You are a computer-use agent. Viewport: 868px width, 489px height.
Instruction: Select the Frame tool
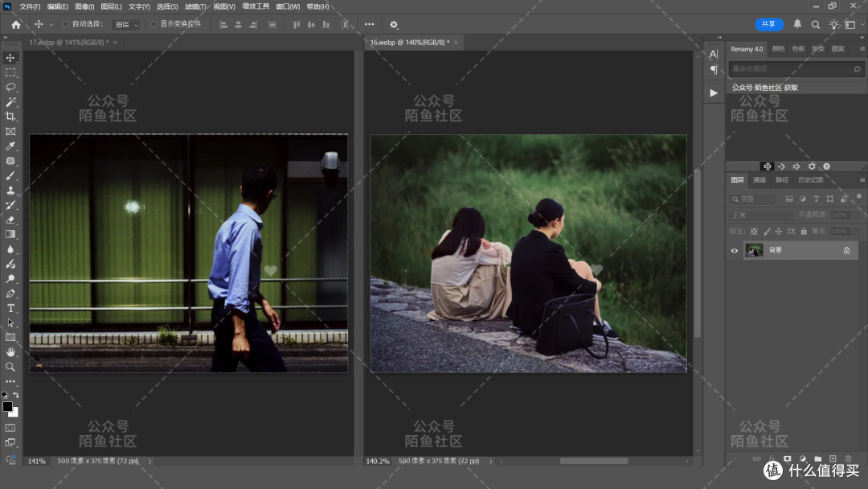pyautogui.click(x=10, y=131)
